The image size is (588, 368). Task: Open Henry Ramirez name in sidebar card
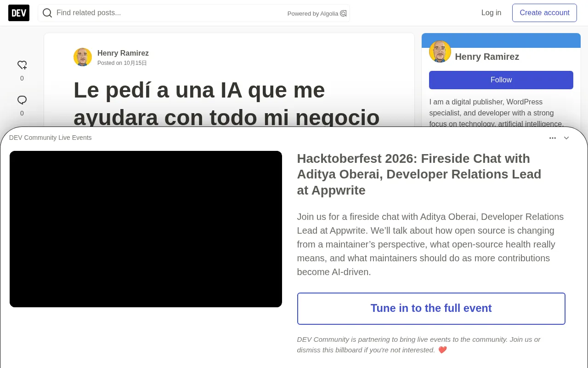487,57
